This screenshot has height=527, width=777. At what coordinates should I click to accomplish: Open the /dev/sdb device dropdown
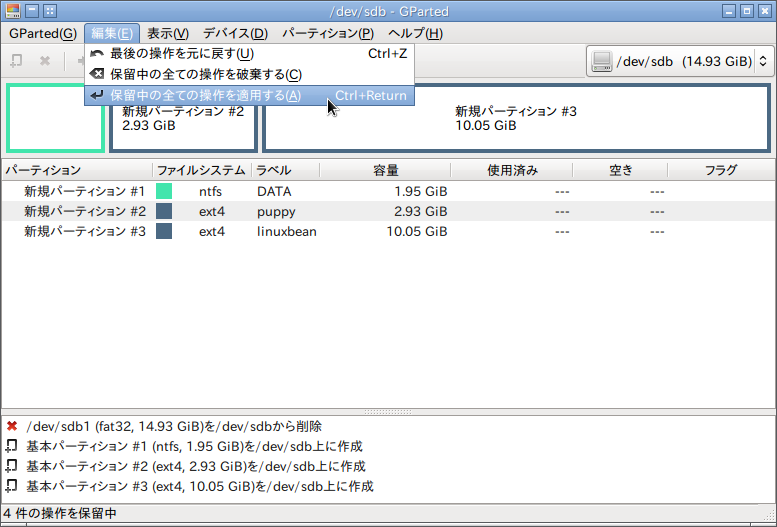680,61
